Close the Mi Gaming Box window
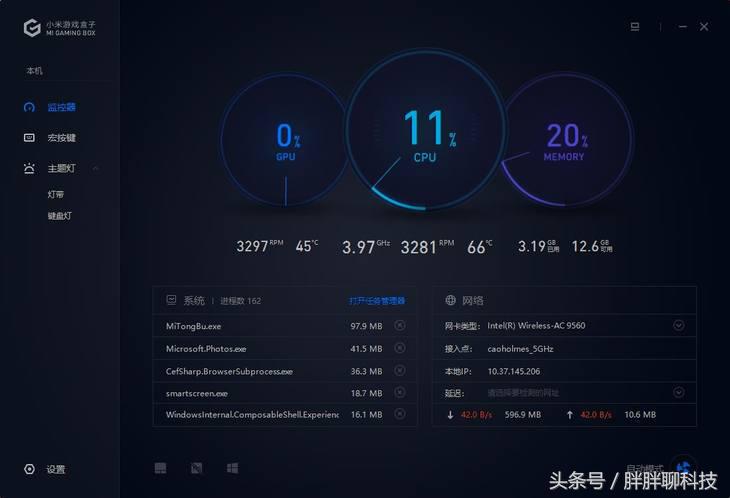Image resolution: width=730 pixels, height=498 pixels. pyautogui.click(x=704, y=27)
